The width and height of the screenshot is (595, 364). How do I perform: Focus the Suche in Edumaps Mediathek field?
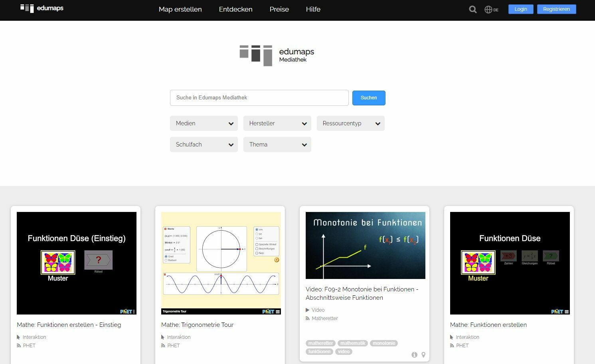pyautogui.click(x=259, y=98)
